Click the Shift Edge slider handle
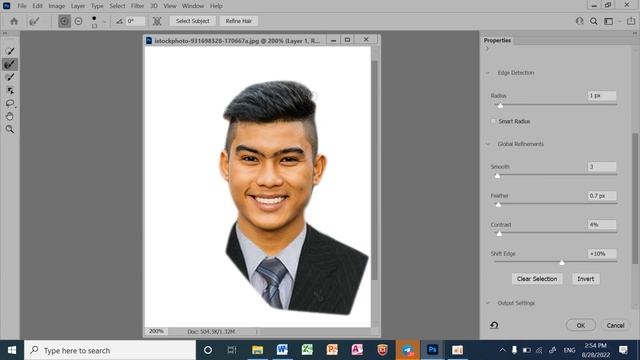640x360 pixels. (x=562, y=263)
